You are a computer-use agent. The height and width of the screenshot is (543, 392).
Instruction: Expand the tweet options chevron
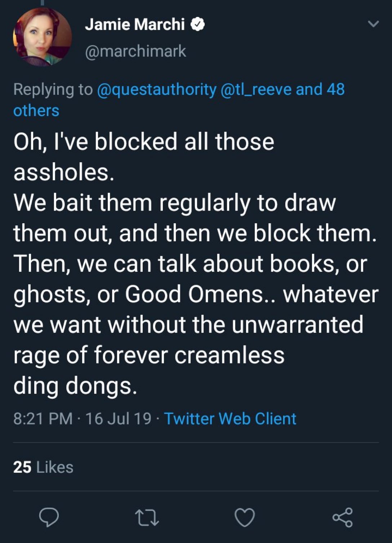(x=373, y=24)
